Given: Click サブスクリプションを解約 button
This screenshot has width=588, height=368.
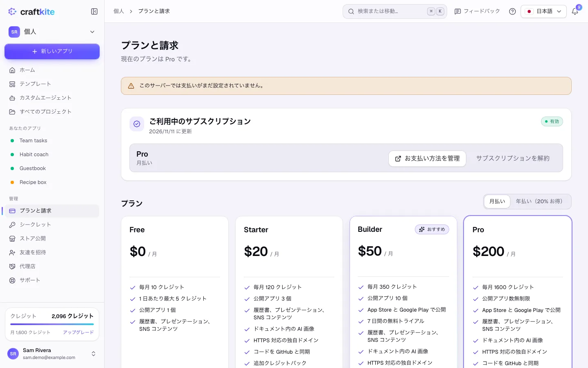Looking at the screenshot, I should click(513, 159).
